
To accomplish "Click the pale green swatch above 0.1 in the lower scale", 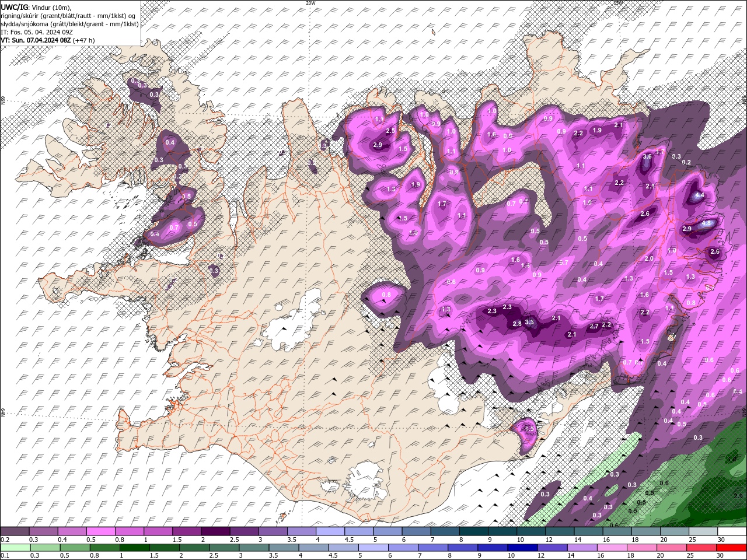I will click(x=15, y=548).
